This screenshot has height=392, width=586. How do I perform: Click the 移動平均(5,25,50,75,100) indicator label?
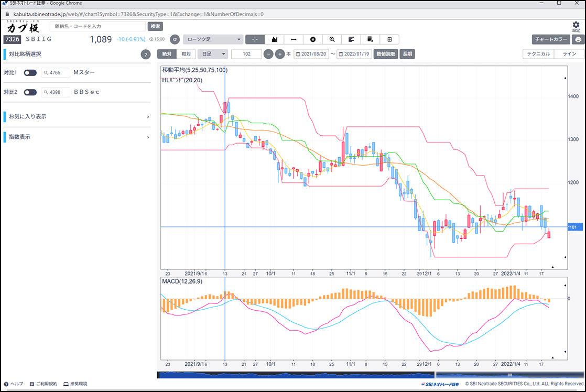pos(194,70)
